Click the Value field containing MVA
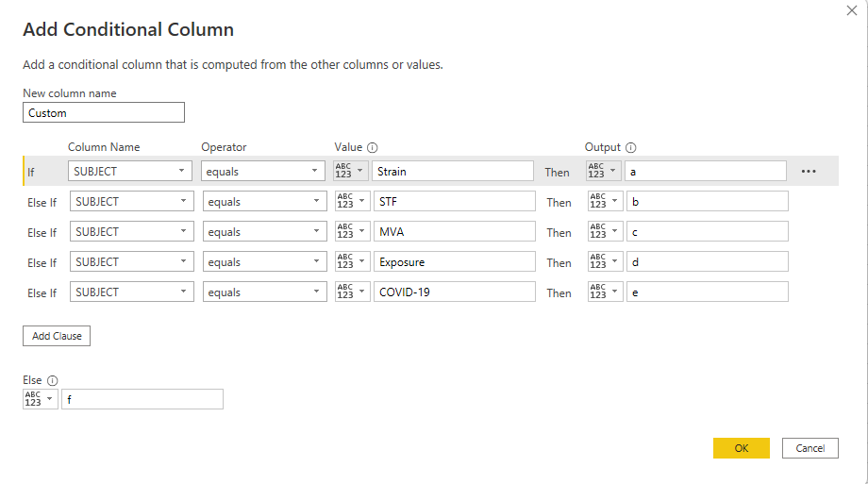Screen dimensions: 868x484 tap(455, 231)
